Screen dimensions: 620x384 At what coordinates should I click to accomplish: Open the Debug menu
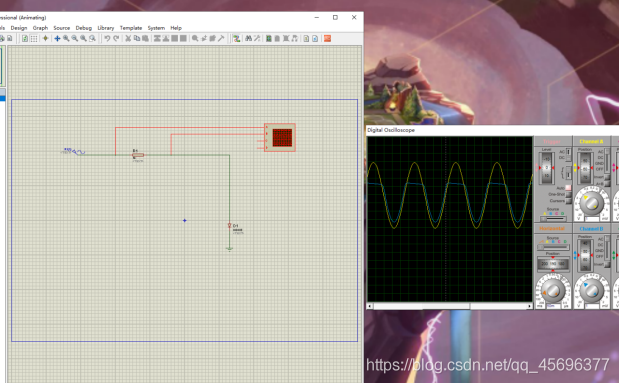pos(83,28)
